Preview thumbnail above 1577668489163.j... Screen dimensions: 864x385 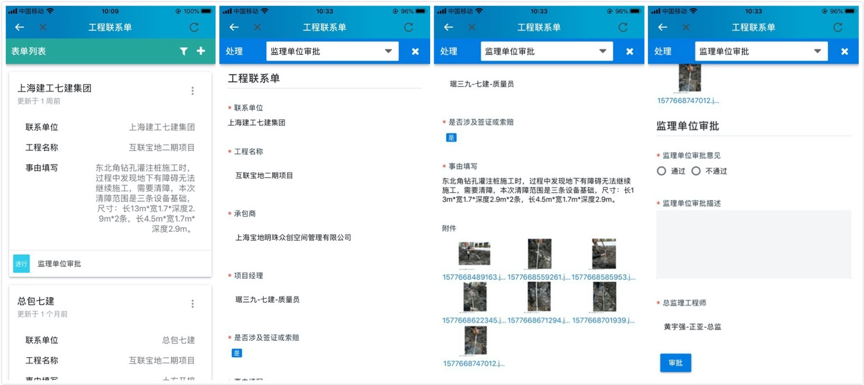(474, 254)
